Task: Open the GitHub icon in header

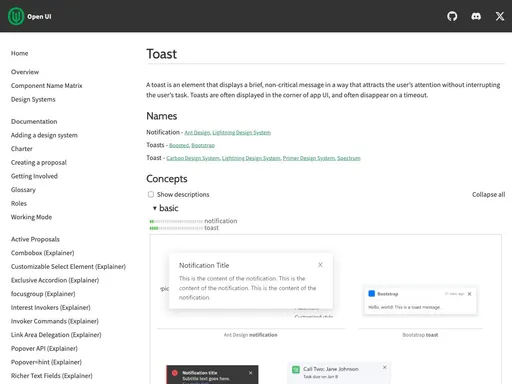Action: [452, 16]
